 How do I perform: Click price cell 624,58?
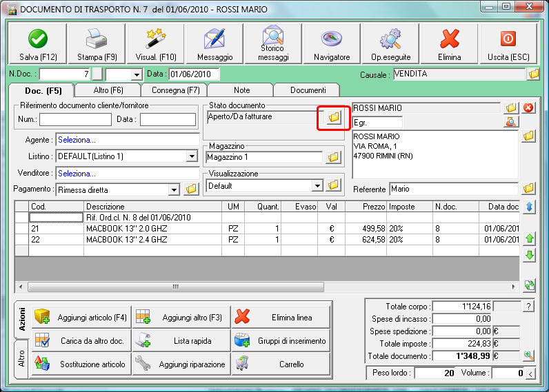(x=366, y=240)
